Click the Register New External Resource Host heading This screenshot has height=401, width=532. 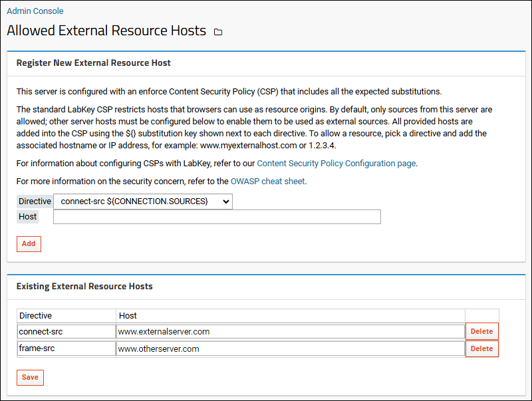click(94, 63)
